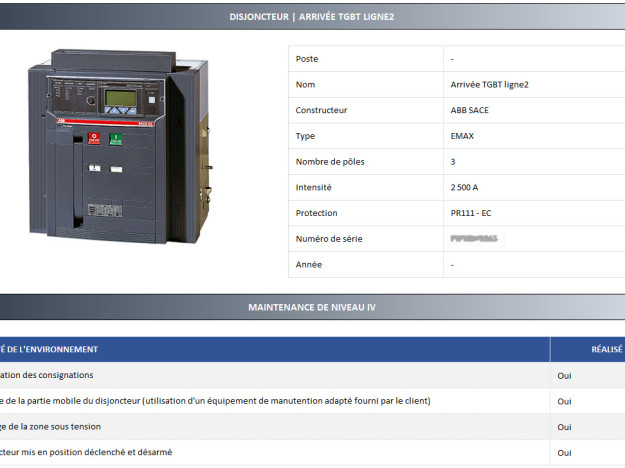This screenshot has width=625, height=468.
Task: Click the 'RÉALISÉ' column header
Action: [606, 349]
